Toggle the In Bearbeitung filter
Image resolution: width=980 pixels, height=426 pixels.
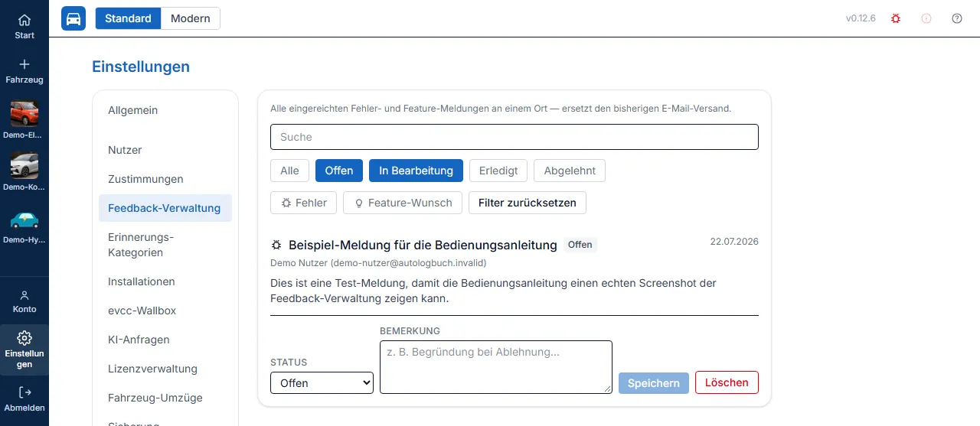(x=416, y=171)
